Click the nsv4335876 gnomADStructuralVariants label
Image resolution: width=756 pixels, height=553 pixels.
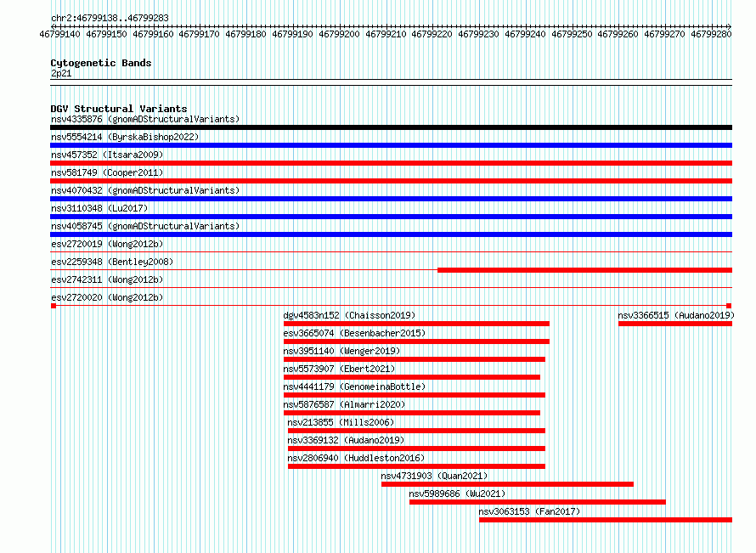(x=145, y=119)
